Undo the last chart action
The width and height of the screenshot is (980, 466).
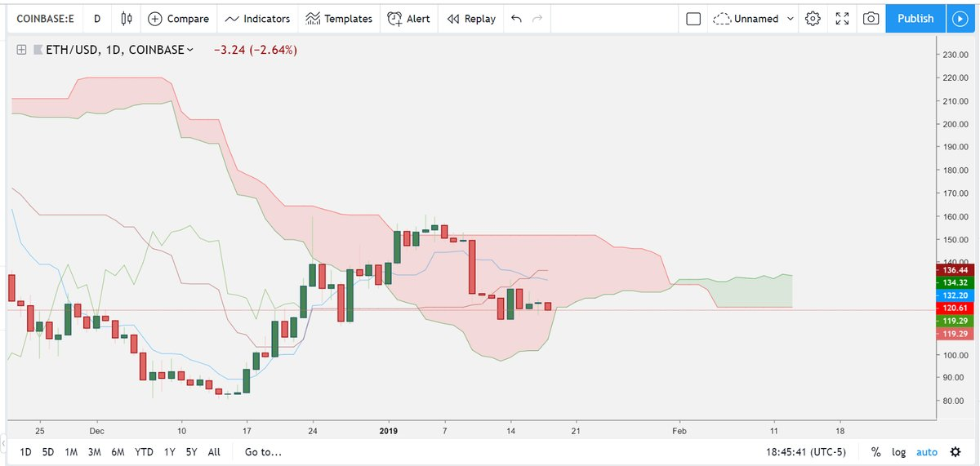click(516, 19)
